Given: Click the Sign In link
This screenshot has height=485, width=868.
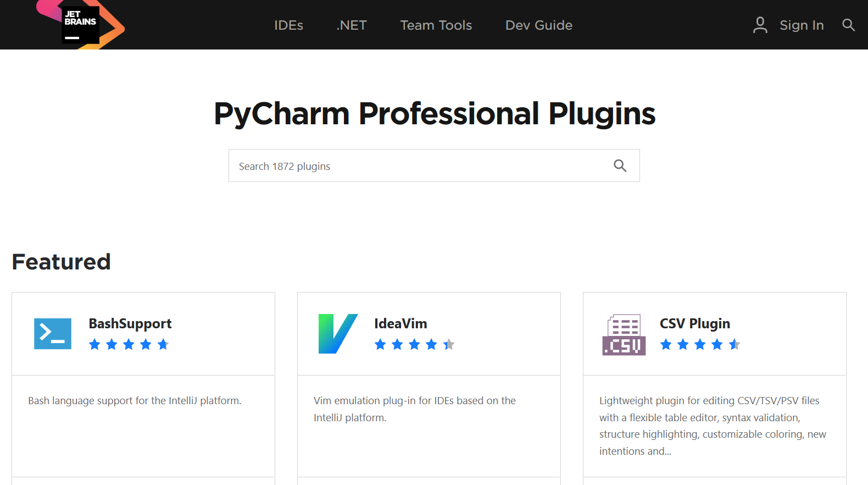Looking at the screenshot, I should point(802,25).
